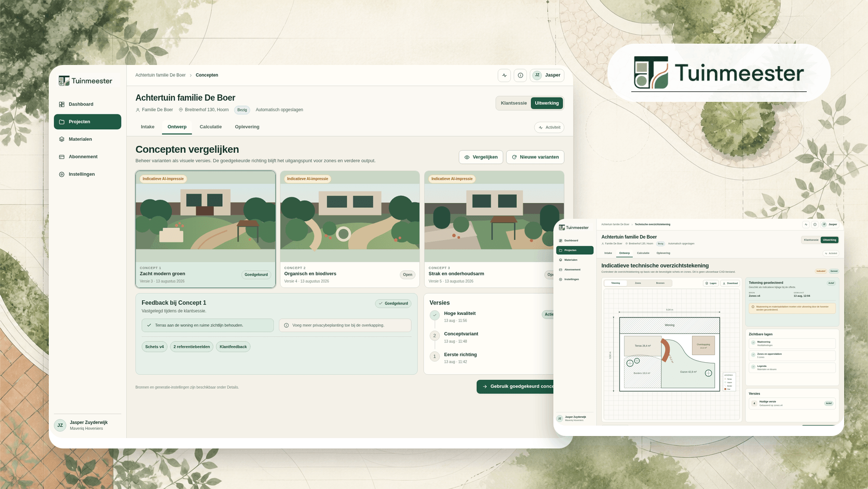Click the Indicatieve AI-impressie label on Concept 2
The height and width of the screenshot is (489, 868).
[307, 179]
